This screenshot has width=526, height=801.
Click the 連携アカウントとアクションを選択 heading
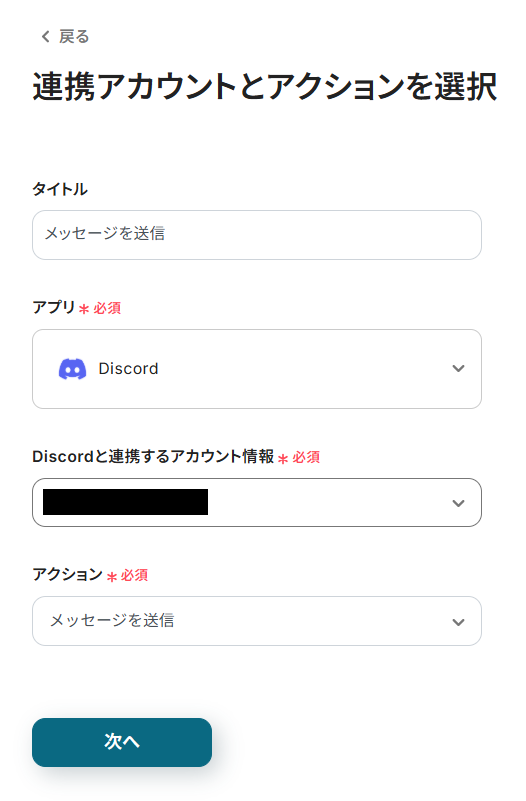265,87
